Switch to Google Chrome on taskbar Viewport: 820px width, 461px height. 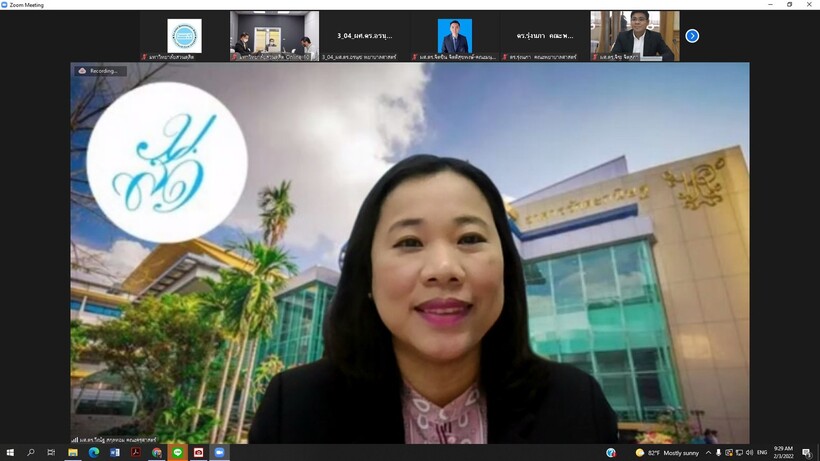tap(157, 453)
